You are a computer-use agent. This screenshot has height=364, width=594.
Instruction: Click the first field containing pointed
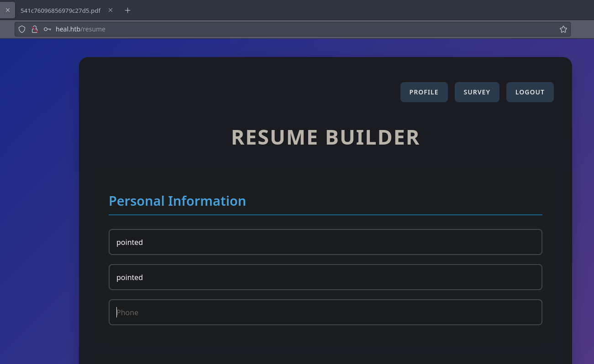click(x=325, y=242)
